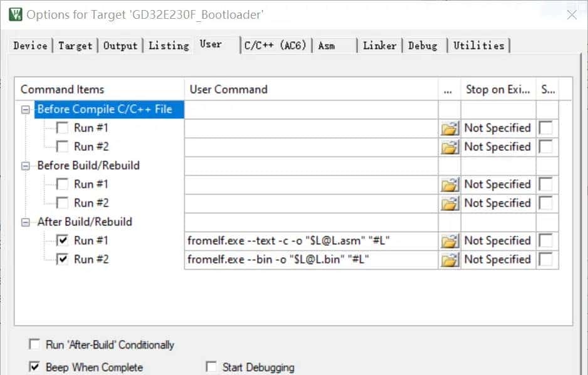
Task: Browse file for After Build Run #1 command
Action: click(x=449, y=241)
